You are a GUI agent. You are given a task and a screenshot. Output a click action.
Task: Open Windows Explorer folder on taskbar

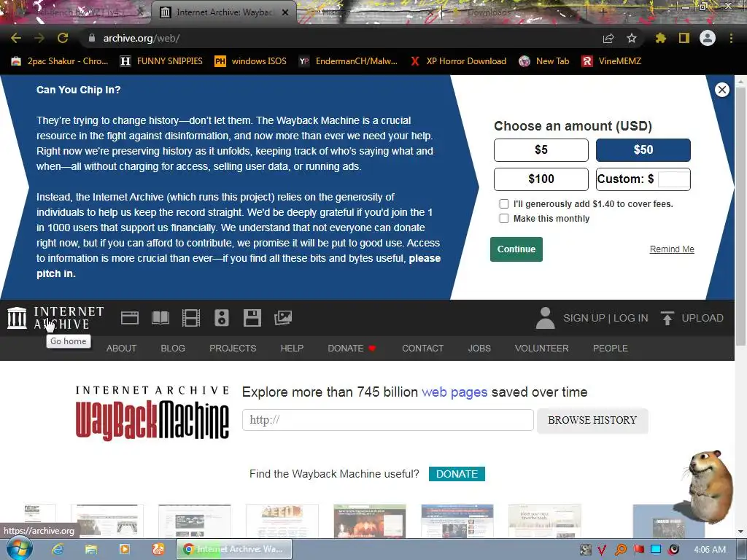point(91,549)
